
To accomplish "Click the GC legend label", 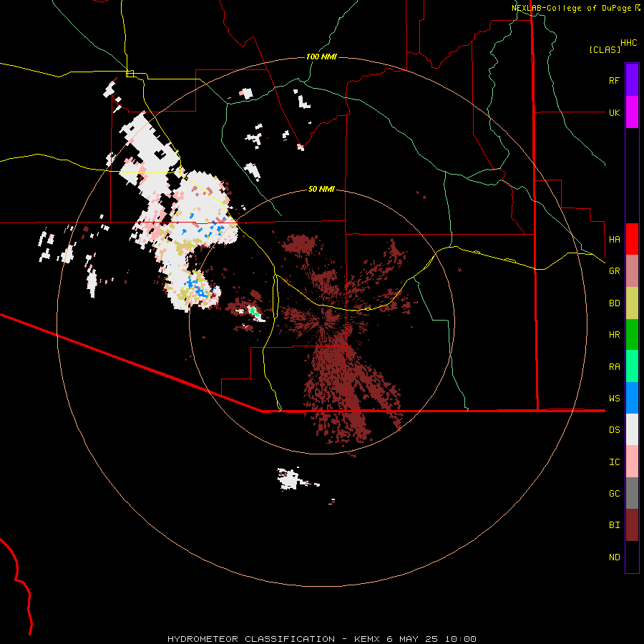I will (614, 493).
